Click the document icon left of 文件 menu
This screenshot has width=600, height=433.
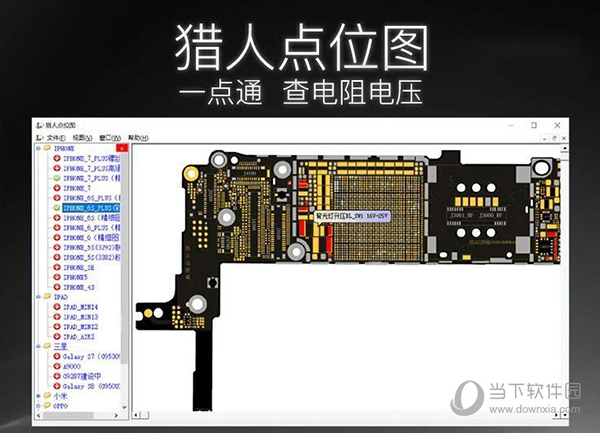point(39,138)
